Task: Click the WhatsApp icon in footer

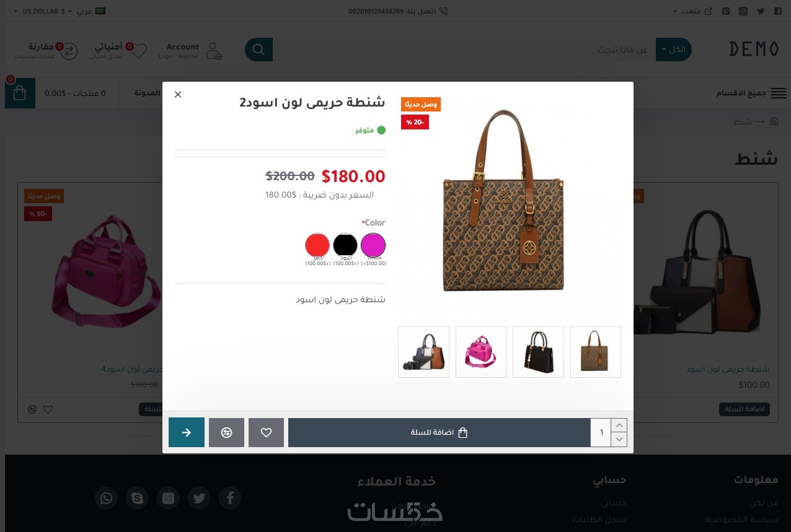Action: click(107, 498)
